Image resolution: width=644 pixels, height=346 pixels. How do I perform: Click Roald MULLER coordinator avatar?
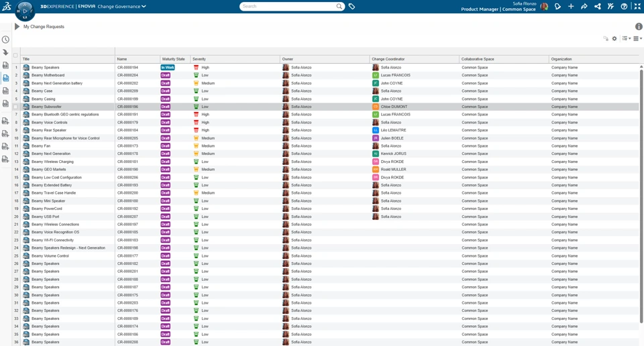pyautogui.click(x=376, y=169)
